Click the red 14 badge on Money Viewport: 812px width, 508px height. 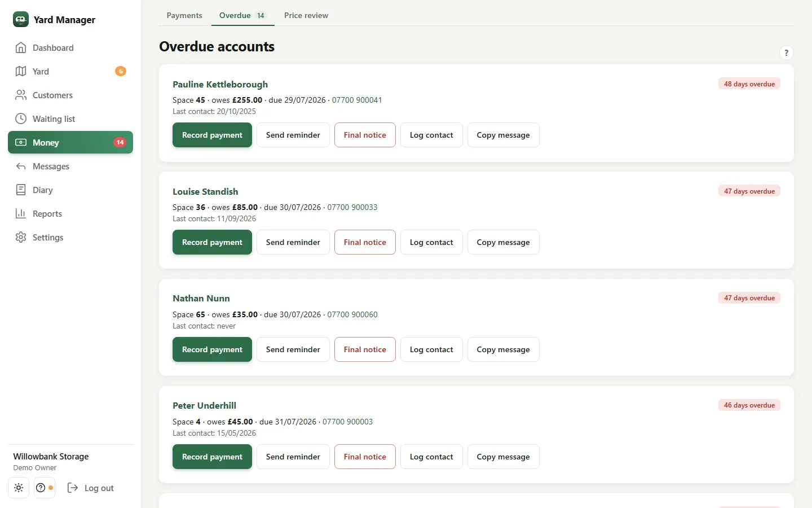[120, 142]
